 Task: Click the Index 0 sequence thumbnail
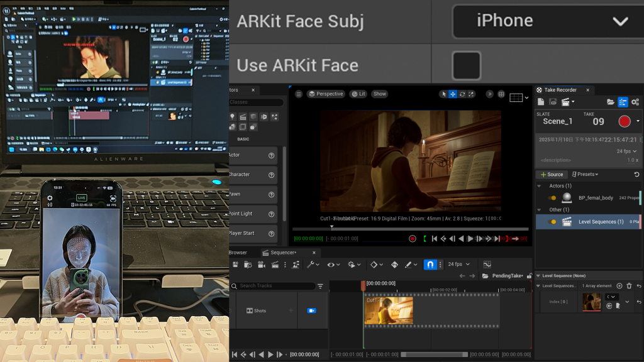coord(591,302)
